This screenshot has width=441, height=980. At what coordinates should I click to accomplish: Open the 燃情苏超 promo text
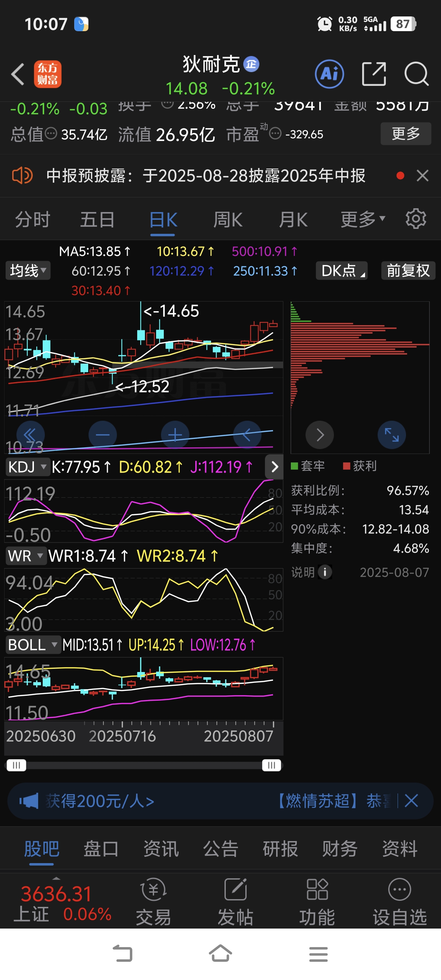[x=332, y=801]
